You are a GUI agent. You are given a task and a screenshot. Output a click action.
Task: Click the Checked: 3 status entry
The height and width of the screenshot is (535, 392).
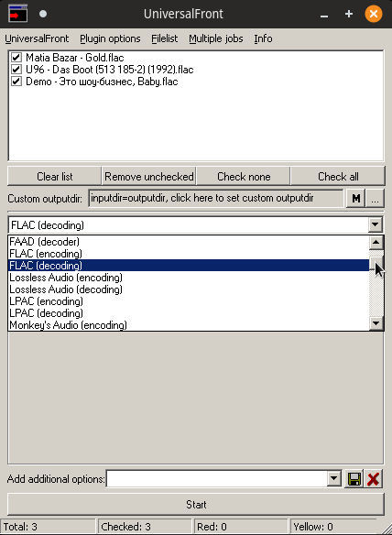click(x=145, y=527)
